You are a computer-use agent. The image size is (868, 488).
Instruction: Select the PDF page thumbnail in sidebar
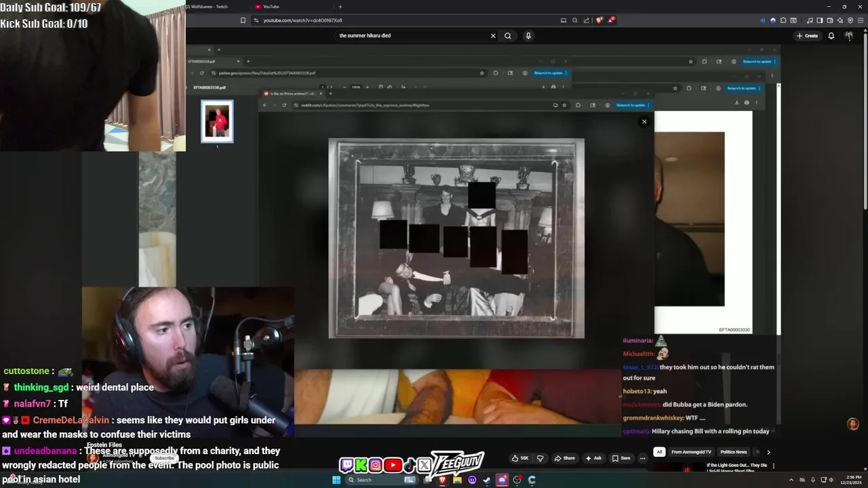pos(217,121)
